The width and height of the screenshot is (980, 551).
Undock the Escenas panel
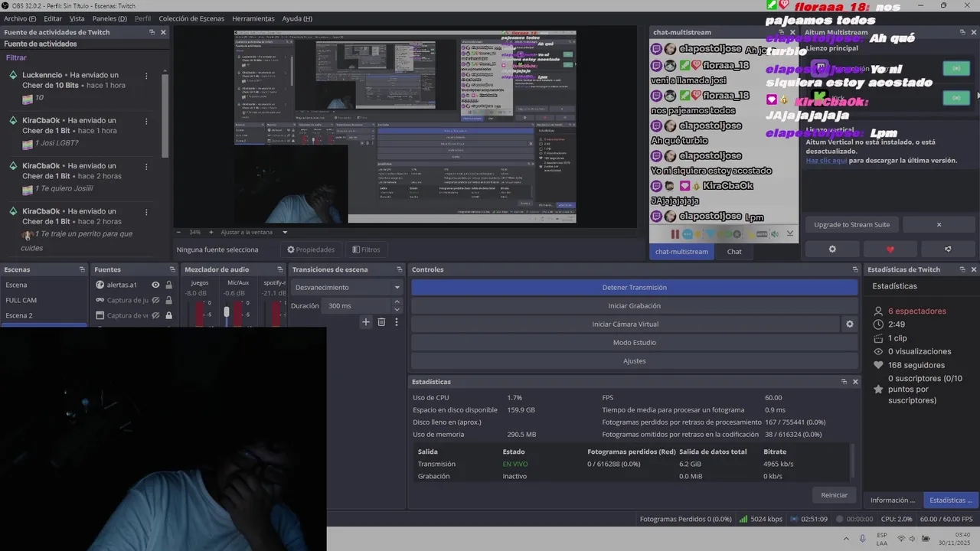pos(82,269)
